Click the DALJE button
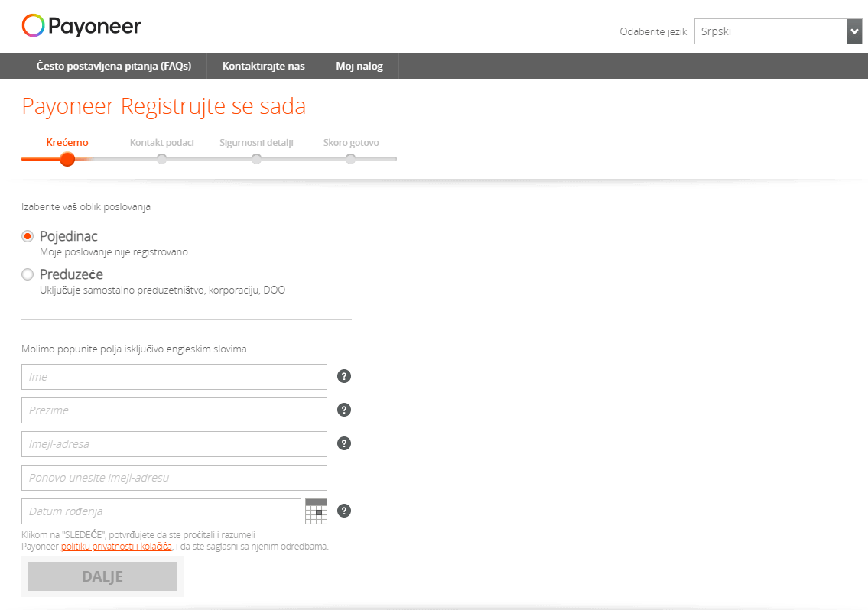868x610 pixels. point(102,576)
